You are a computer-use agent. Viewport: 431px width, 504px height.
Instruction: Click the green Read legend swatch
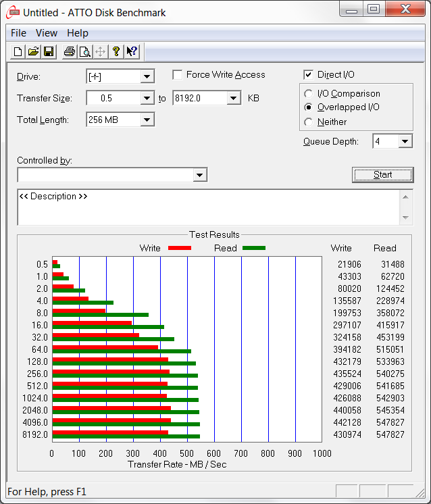(x=254, y=248)
